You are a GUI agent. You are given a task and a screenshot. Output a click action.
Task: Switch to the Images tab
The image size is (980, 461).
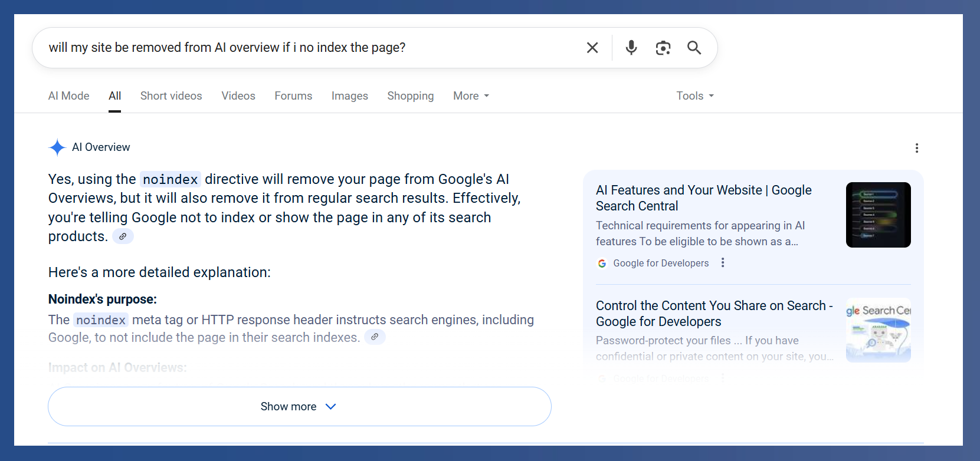350,96
